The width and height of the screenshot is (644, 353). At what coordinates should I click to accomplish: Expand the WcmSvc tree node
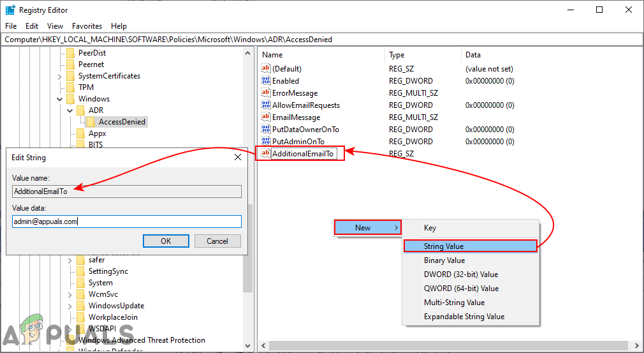(x=70, y=295)
